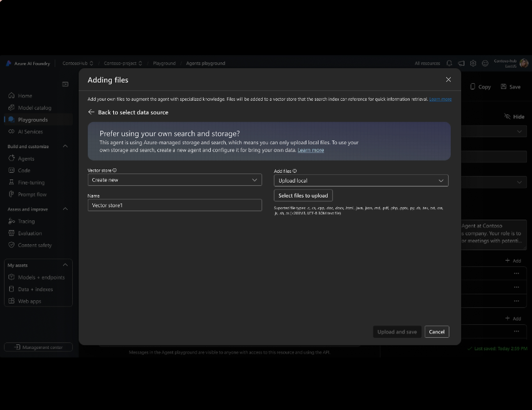Click the Evaluation icon
The height and width of the screenshot is (410, 532).
(x=11, y=233)
